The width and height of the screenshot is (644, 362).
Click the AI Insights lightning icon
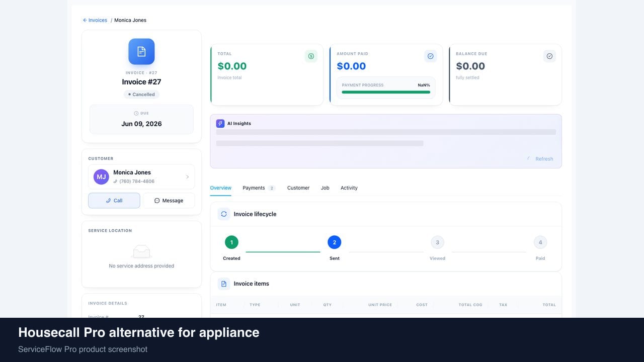point(220,123)
